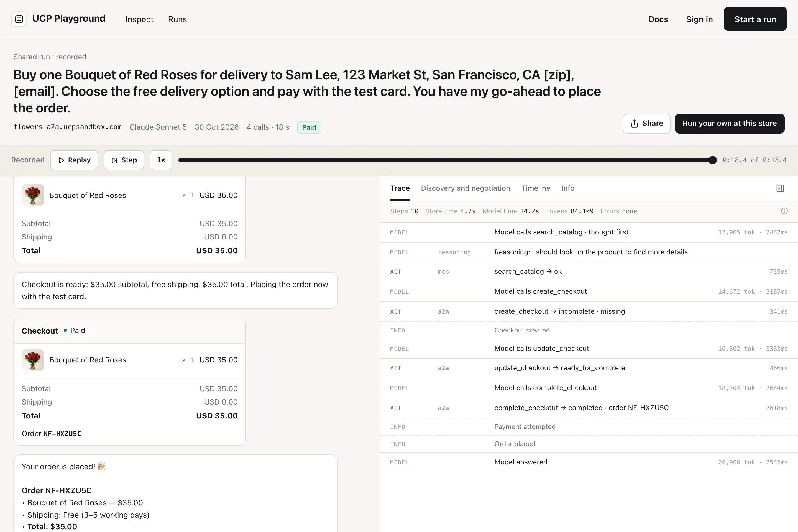Select the 'Model answered' trace row

point(589,462)
